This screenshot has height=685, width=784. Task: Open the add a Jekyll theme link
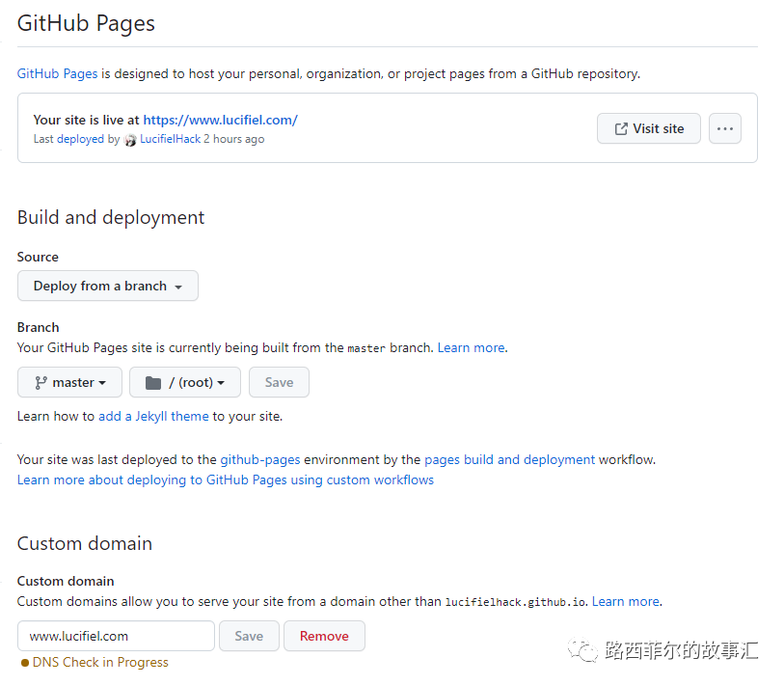click(x=153, y=416)
